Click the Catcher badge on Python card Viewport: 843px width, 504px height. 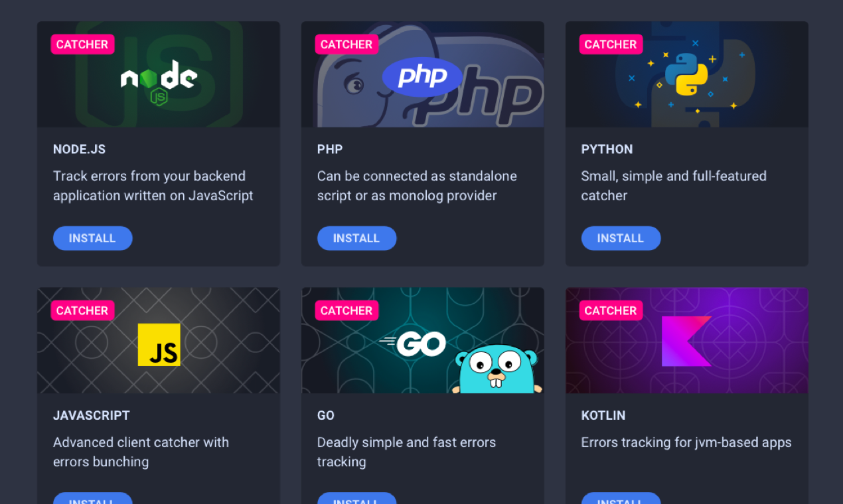pos(611,44)
